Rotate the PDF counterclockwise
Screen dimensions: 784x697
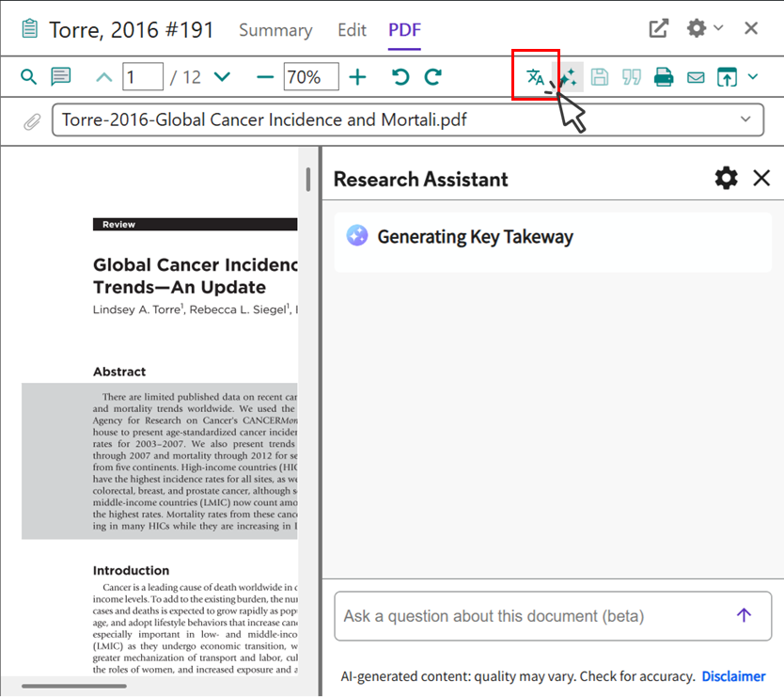point(401,77)
